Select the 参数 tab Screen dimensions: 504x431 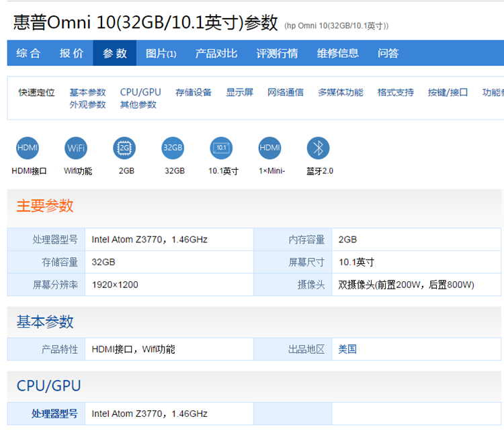[x=115, y=53]
